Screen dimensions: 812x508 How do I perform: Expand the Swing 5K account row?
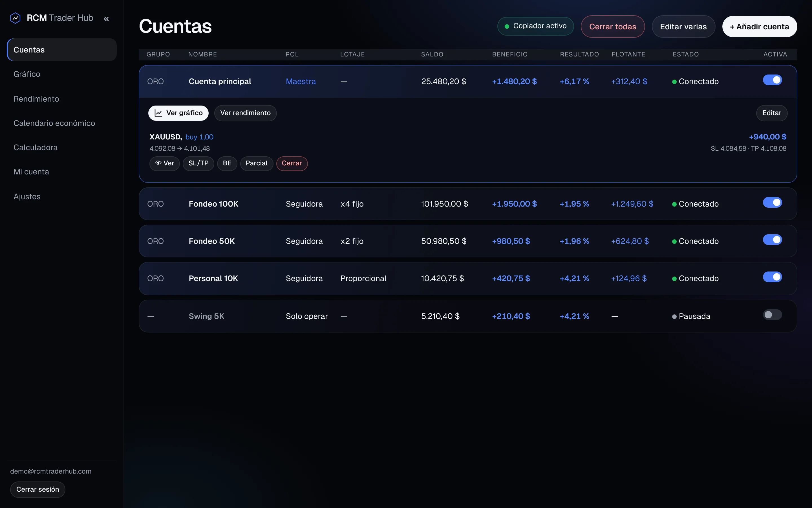pos(468,316)
